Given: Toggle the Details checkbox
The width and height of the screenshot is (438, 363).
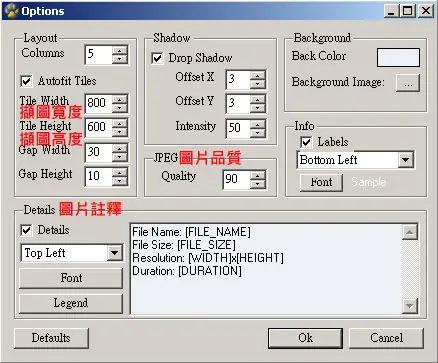Looking at the screenshot, I should 26,230.
